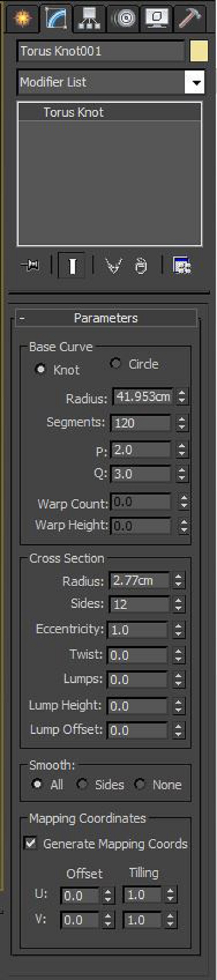Click the Torus Knot001 name field

pyautogui.click(x=101, y=51)
